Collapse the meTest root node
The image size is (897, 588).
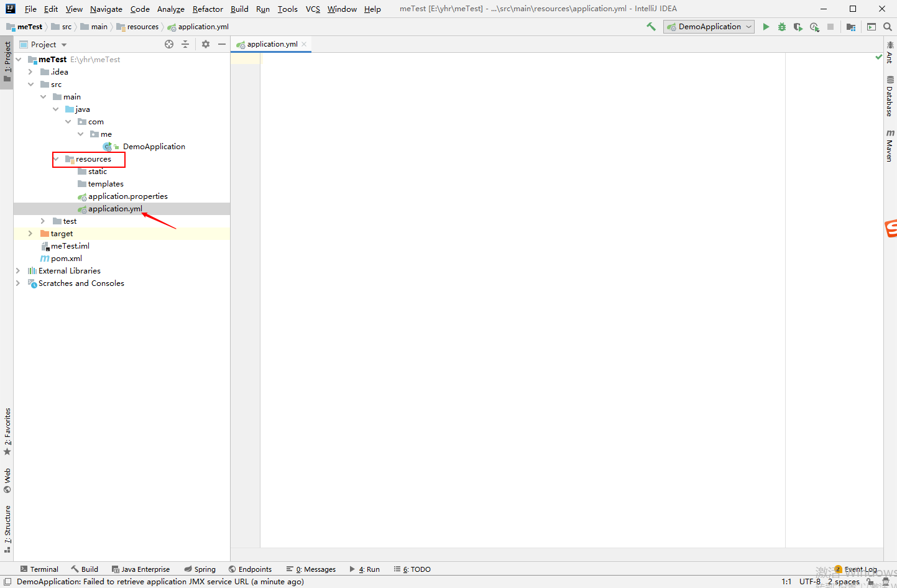click(x=19, y=60)
